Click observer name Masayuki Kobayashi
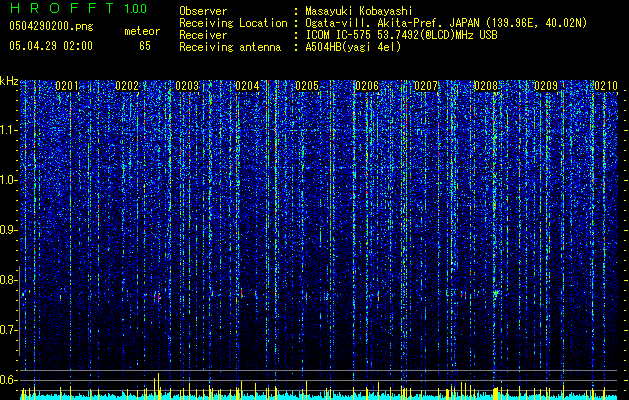The height and width of the screenshot is (400, 629). pyautogui.click(x=359, y=11)
